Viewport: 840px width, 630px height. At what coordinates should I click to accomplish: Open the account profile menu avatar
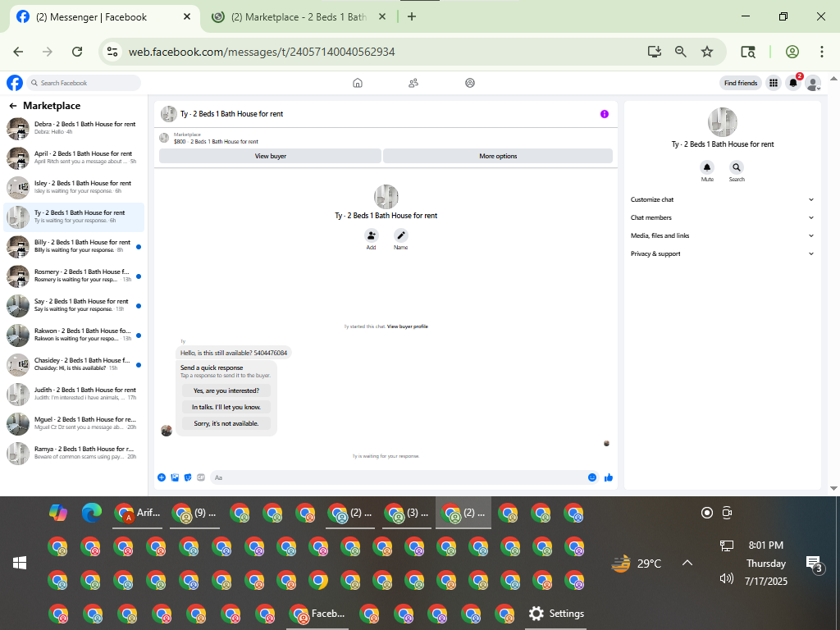point(813,83)
